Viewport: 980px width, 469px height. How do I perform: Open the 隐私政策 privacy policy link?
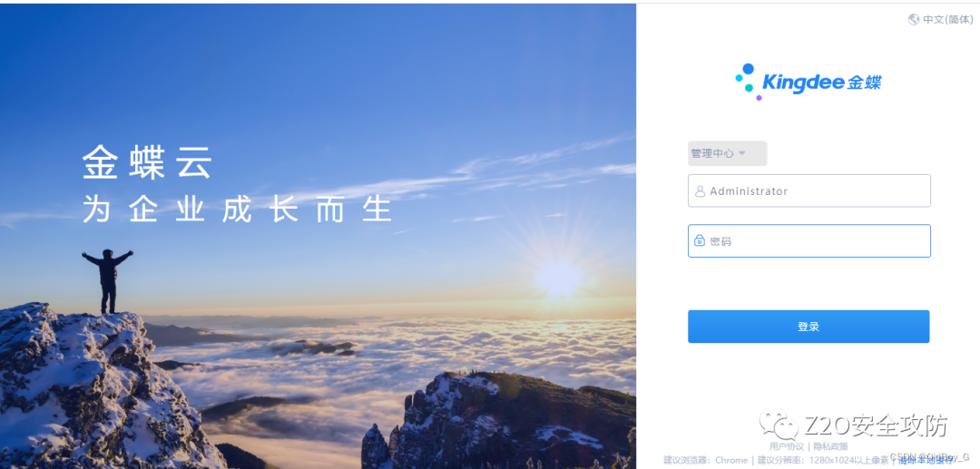click(830, 446)
